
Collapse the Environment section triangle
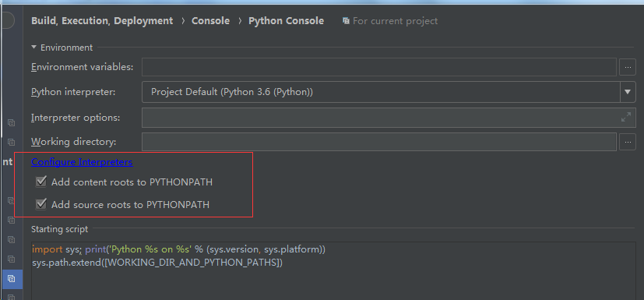34,48
